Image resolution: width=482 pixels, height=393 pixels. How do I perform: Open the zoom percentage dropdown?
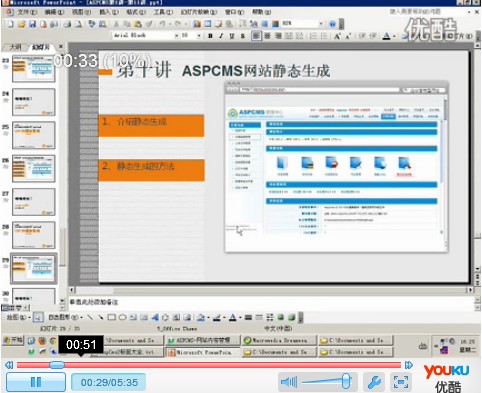coord(321,24)
